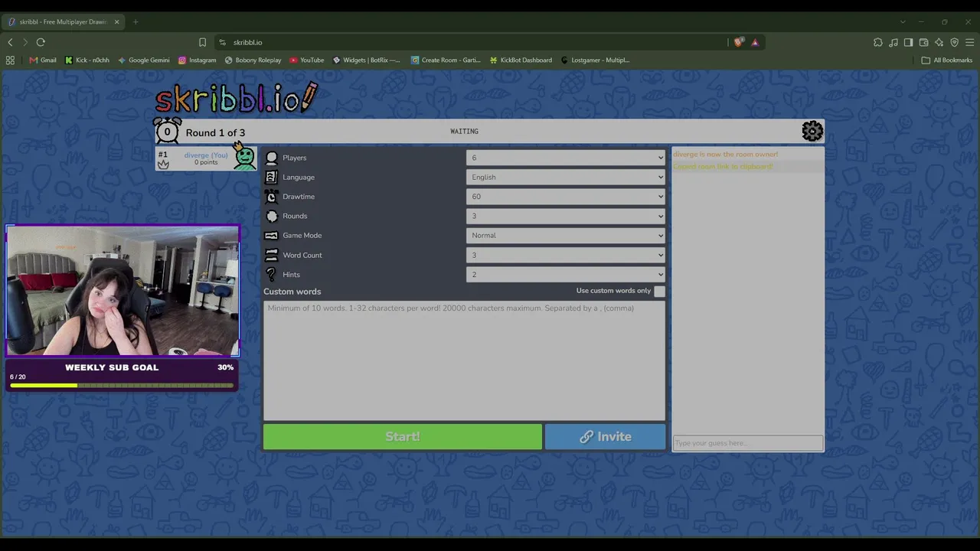Bookmark this page from address bar
980x551 pixels.
[202, 42]
